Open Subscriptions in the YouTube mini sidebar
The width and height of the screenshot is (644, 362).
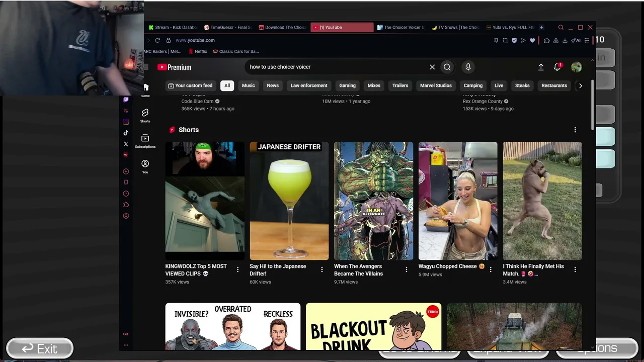pos(145,141)
